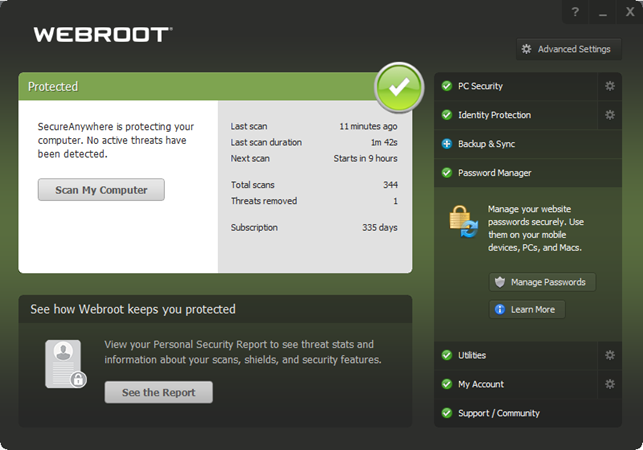Viewport: 643px width, 450px height.
Task: Expand the My Account section
Action: click(516, 384)
